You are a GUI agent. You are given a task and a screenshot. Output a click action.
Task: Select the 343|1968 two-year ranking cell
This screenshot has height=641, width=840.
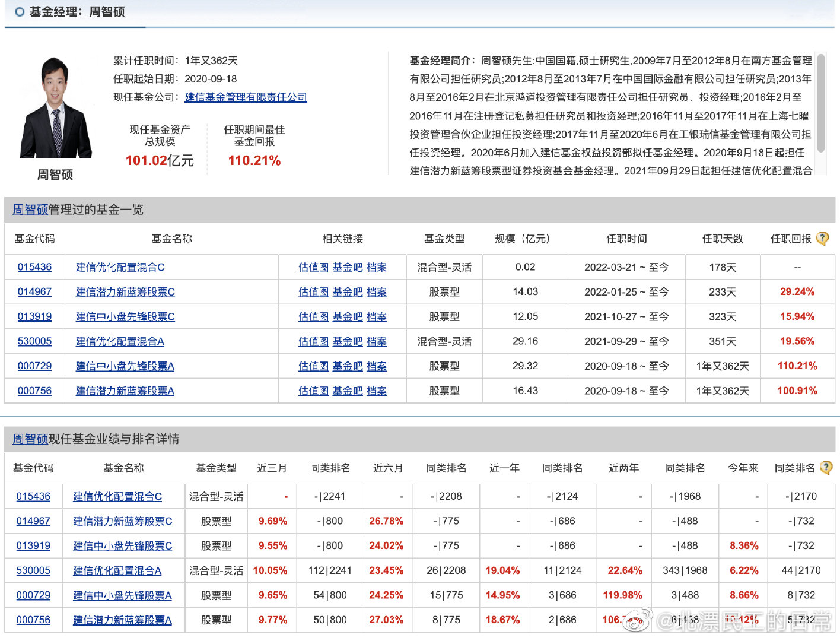(685, 570)
